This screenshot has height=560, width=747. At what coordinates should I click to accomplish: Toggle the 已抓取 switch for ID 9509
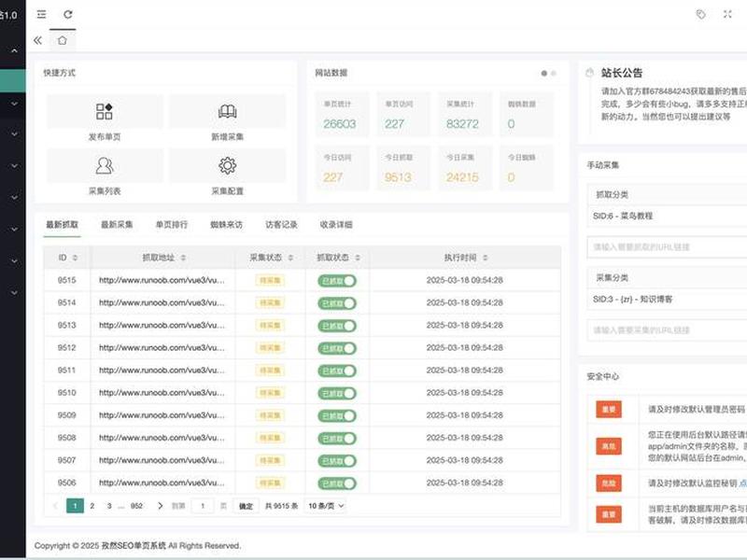pos(337,415)
